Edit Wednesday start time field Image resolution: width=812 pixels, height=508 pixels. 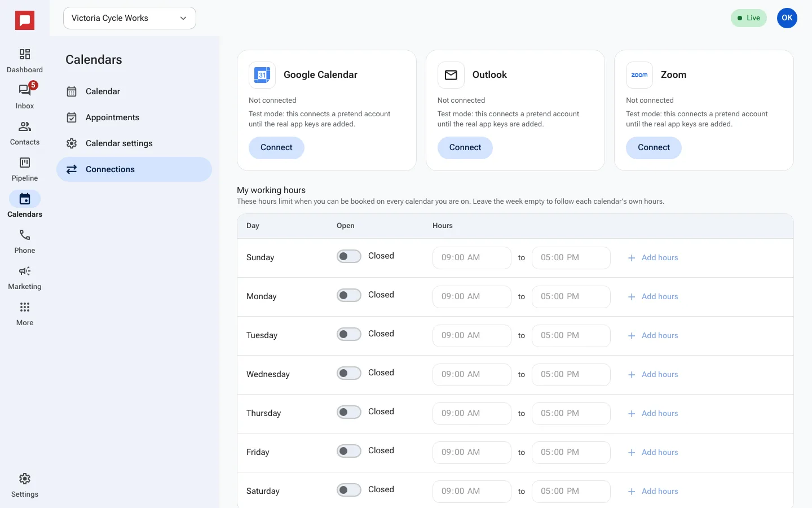pos(472,375)
